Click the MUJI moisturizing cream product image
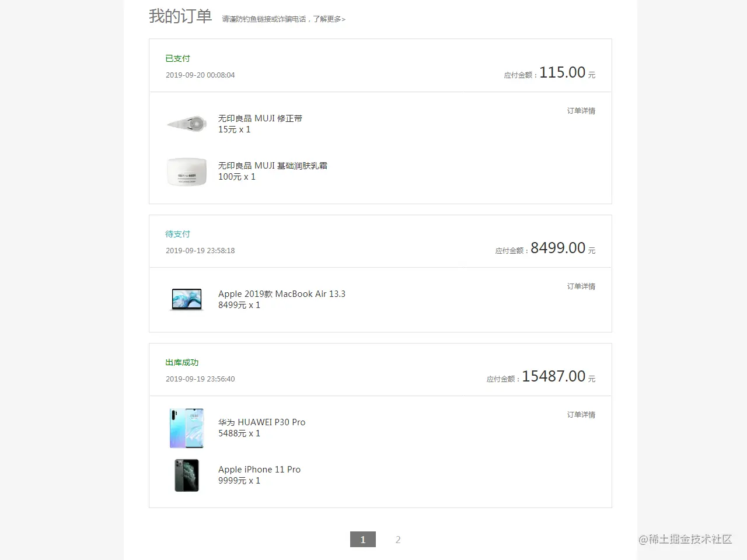The image size is (747, 560). (x=186, y=171)
